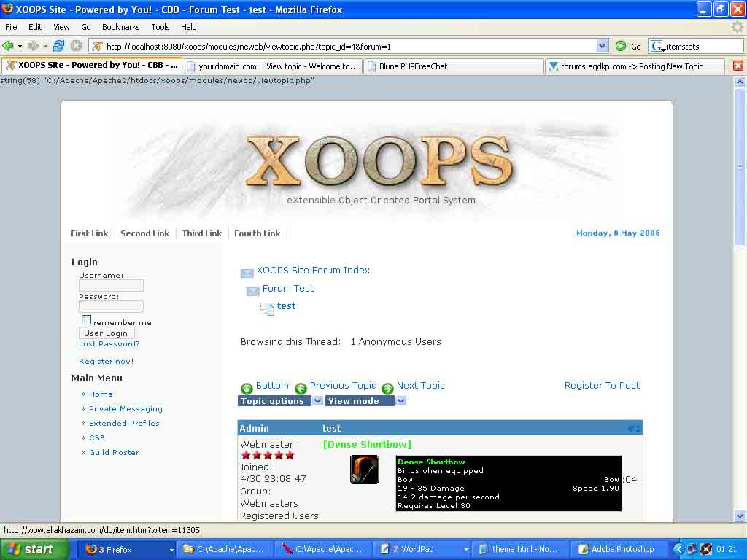Screen dimensions: 747x560
Task: Switch to the yourdomain.com View topic tab
Action: [x=273, y=66]
